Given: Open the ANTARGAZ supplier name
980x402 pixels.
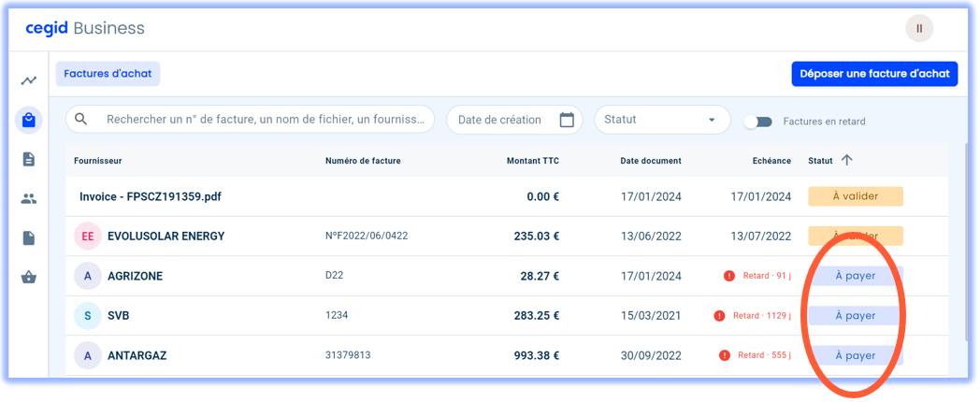Looking at the screenshot, I should click(x=137, y=355).
